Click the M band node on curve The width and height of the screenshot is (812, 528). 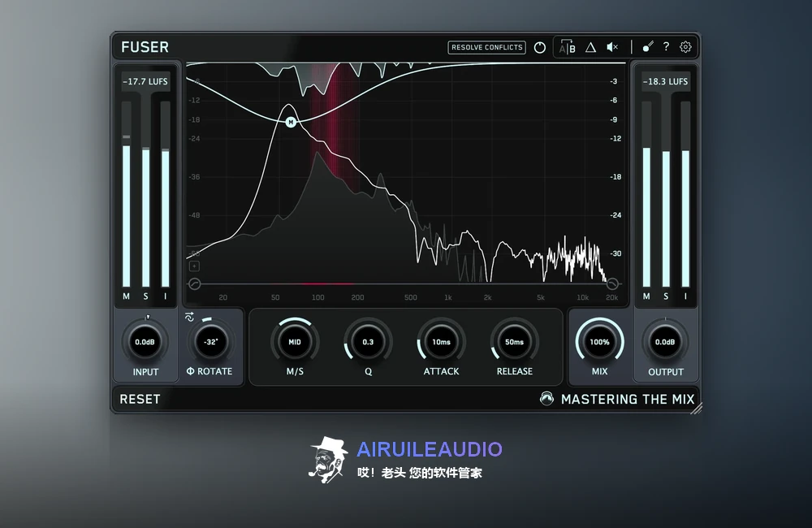[x=291, y=123]
